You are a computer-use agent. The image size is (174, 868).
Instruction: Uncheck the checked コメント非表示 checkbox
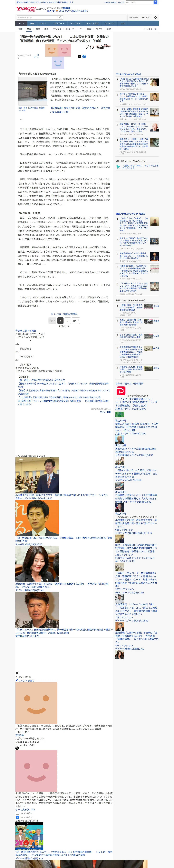point(17,817)
